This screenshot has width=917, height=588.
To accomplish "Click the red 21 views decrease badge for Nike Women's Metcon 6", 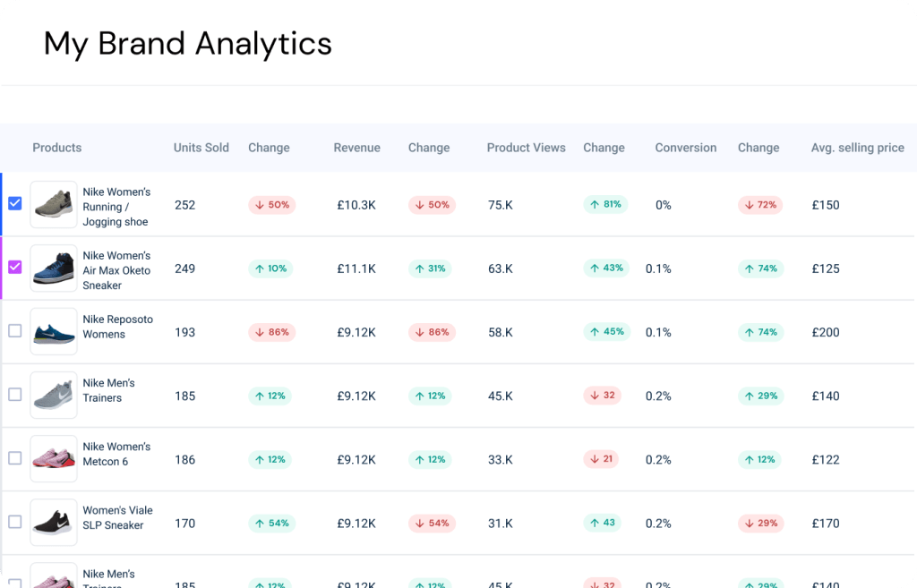I will pos(601,459).
